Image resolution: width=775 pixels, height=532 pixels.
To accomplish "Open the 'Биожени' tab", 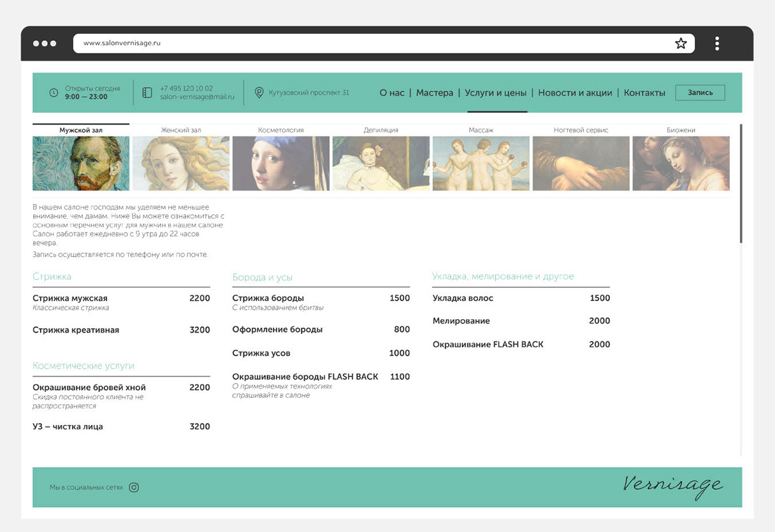I will [681, 130].
